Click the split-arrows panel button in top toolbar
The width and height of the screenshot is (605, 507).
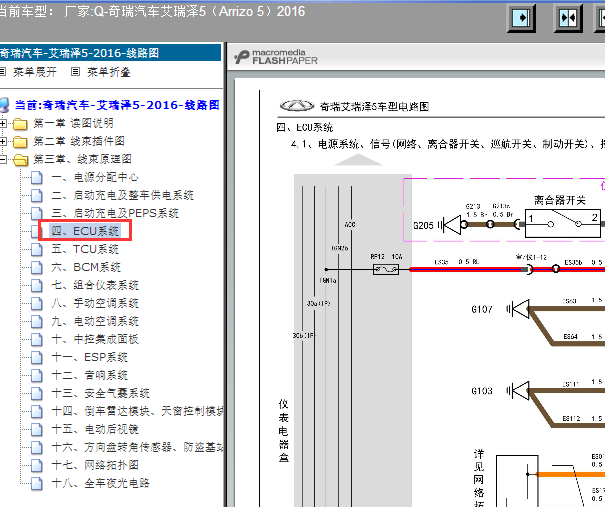[x=568, y=18]
